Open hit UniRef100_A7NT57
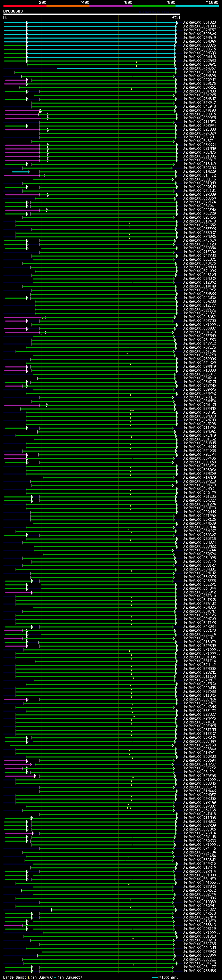The height and width of the screenshot is (980, 222). [199, 30]
